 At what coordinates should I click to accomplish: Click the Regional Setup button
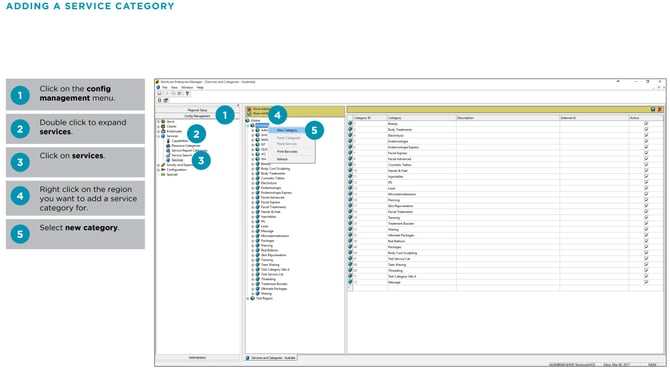[x=197, y=110]
